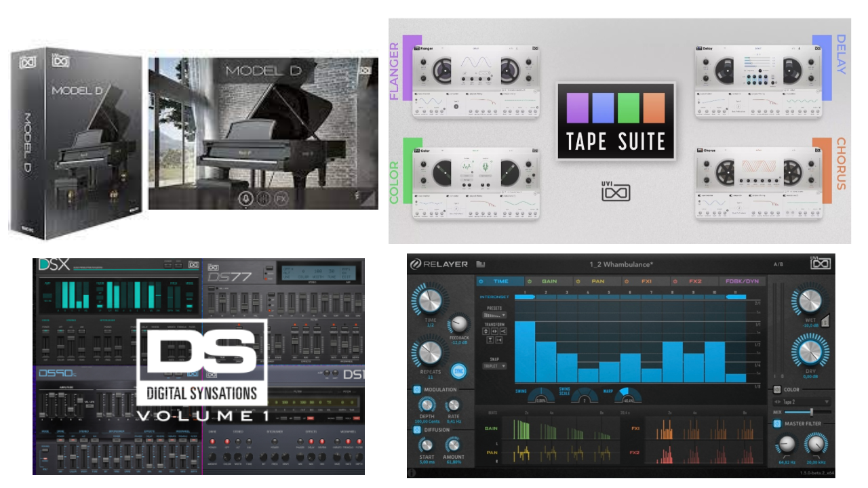Click the Transform up-down arrows icon
This screenshot has height=488, width=868.
486,331
